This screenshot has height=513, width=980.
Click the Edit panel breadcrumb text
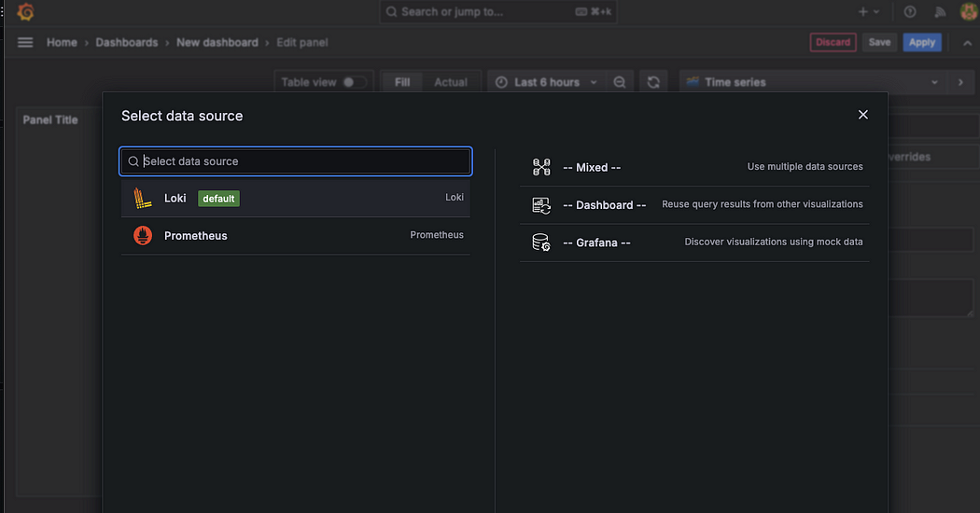(x=302, y=43)
